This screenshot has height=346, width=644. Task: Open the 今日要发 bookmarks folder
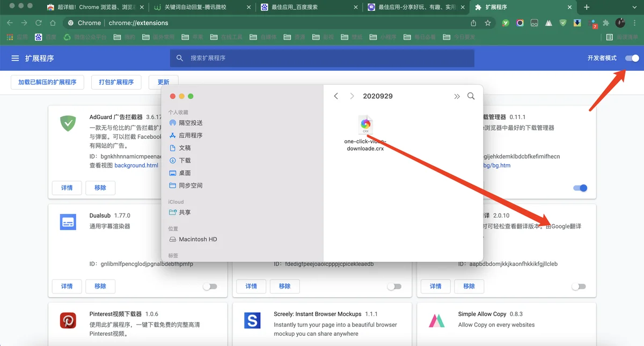click(459, 38)
